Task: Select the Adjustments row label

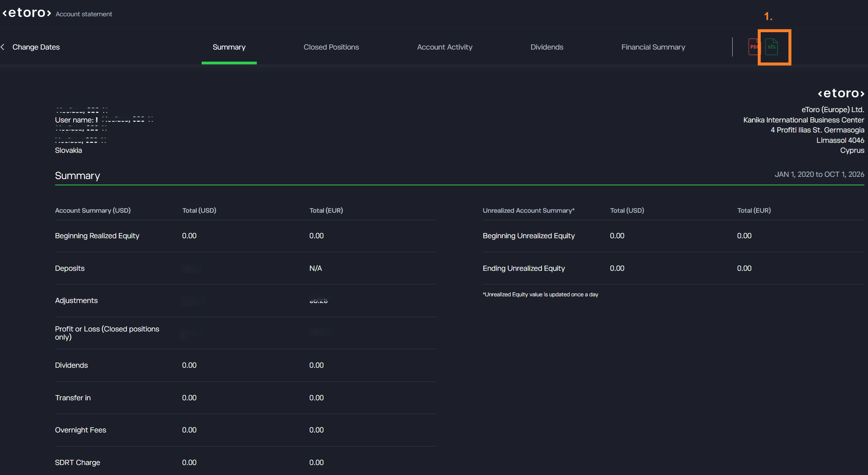Action: click(x=76, y=300)
